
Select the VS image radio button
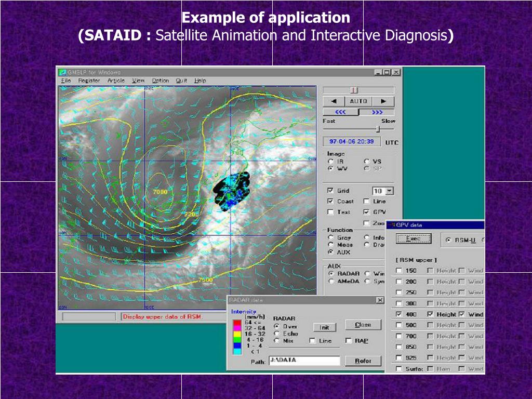coord(367,162)
